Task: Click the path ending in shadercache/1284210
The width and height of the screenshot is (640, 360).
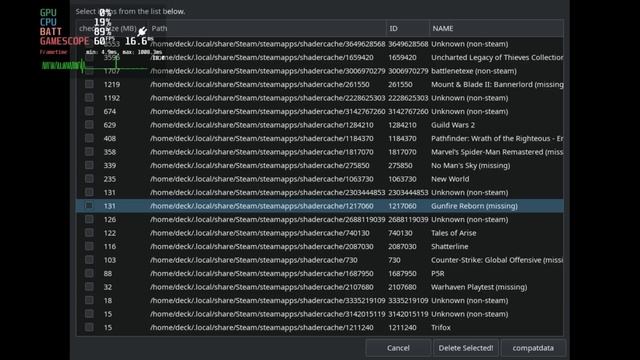Action: (x=262, y=125)
